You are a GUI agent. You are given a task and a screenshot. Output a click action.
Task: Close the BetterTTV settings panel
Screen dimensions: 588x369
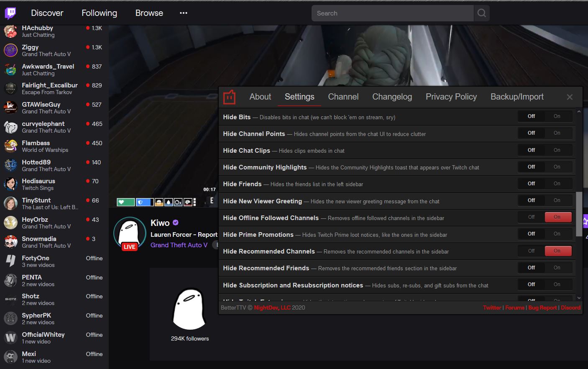tap(570, 97)
